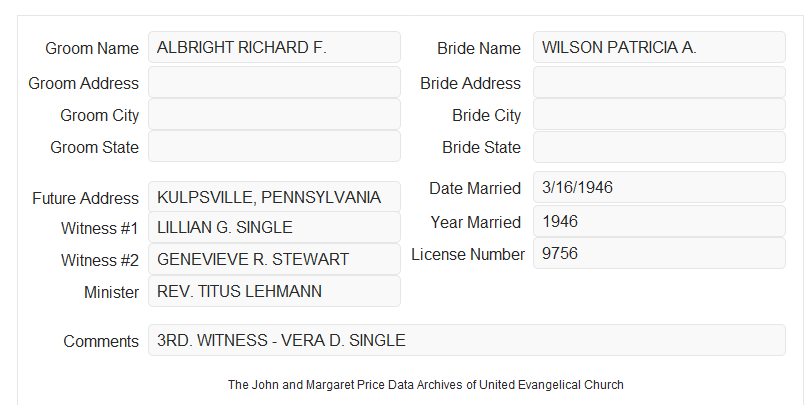
Task: Click the License Number label
Action: [468, 255]
